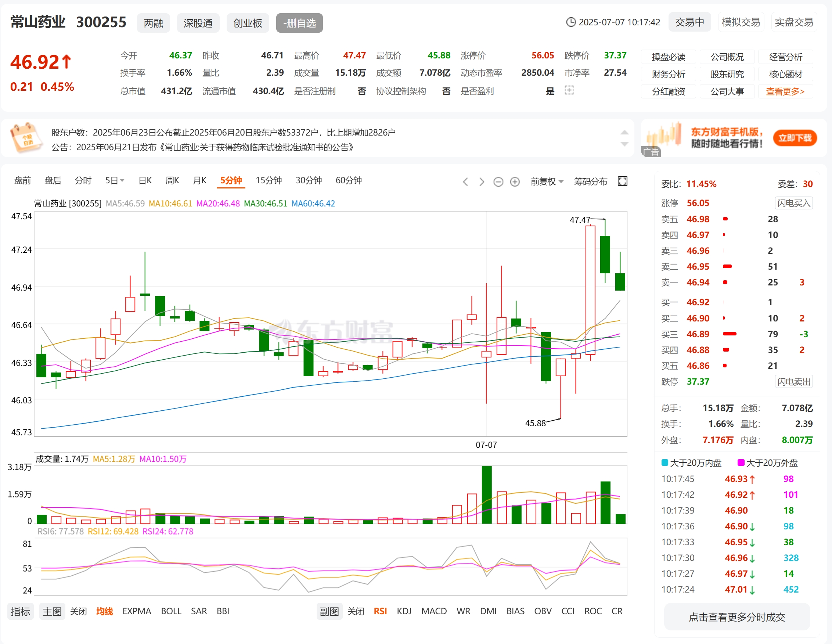Select the BIAS sub-chart indicator
Screen dimensions: 832x644
click(515, 611)
